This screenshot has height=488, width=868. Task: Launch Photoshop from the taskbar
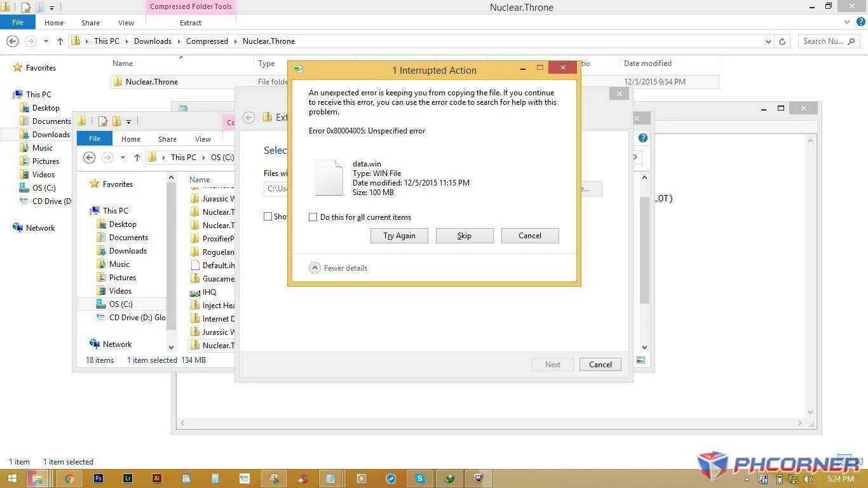coord(98,478)
